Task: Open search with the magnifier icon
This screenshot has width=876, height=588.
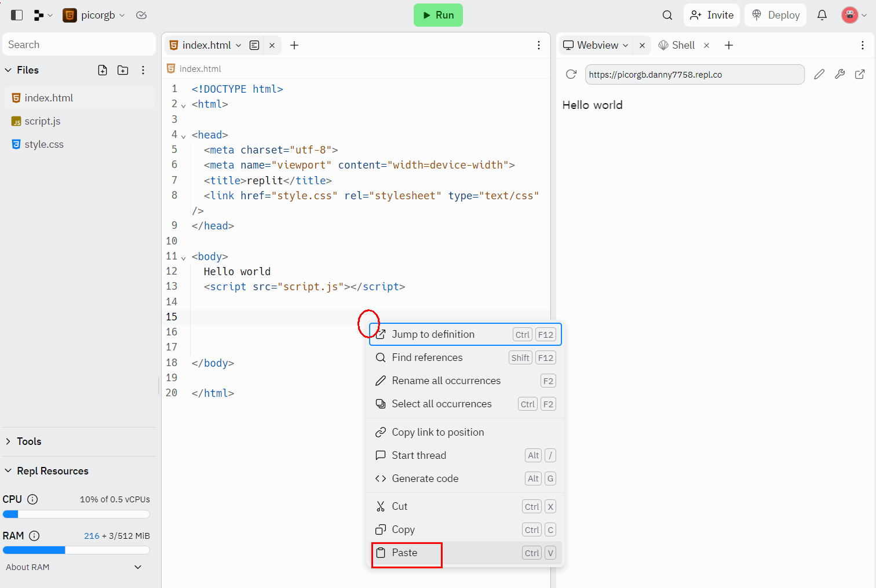Action: pos(667,15)
